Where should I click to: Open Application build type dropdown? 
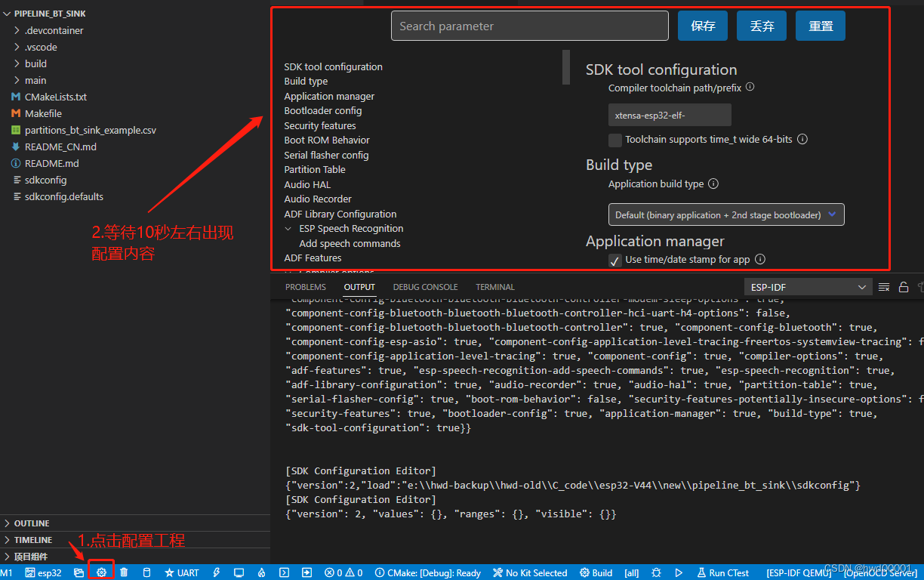(x=726, y=214)
